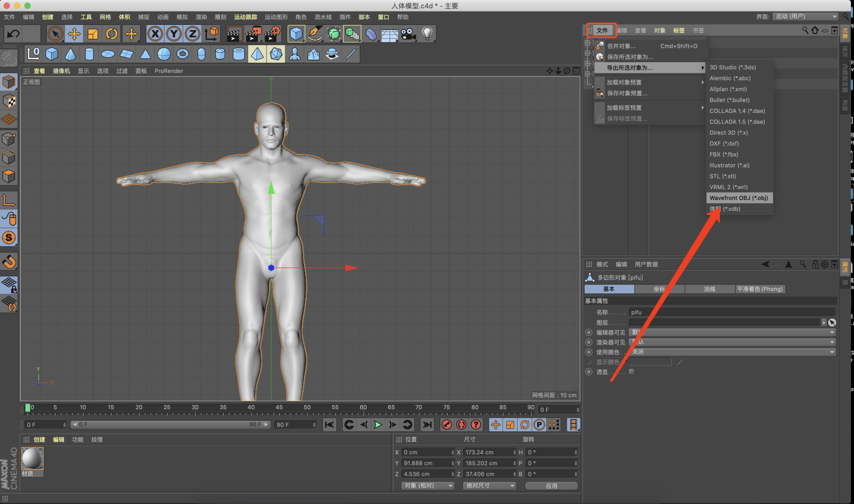Click 编辑器可见 animation radio dot

coord(589,332)
